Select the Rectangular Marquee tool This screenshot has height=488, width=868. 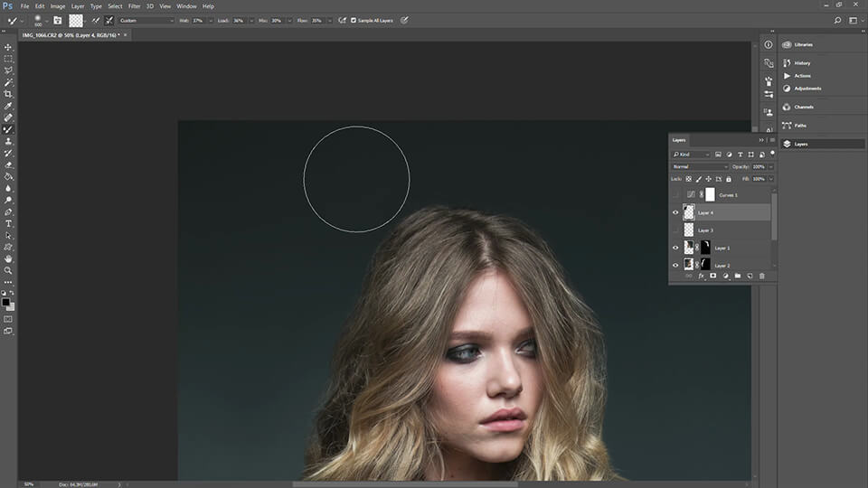[8, 59]
